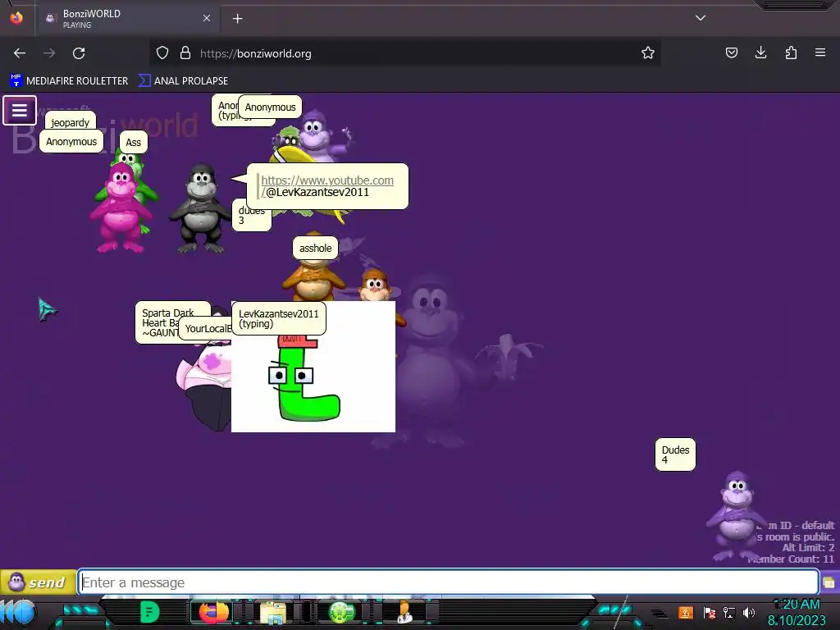Click LevKazantsev2011 (typing) name tag
The height and width of the screenshot is (630, 840).
[279, 318]
